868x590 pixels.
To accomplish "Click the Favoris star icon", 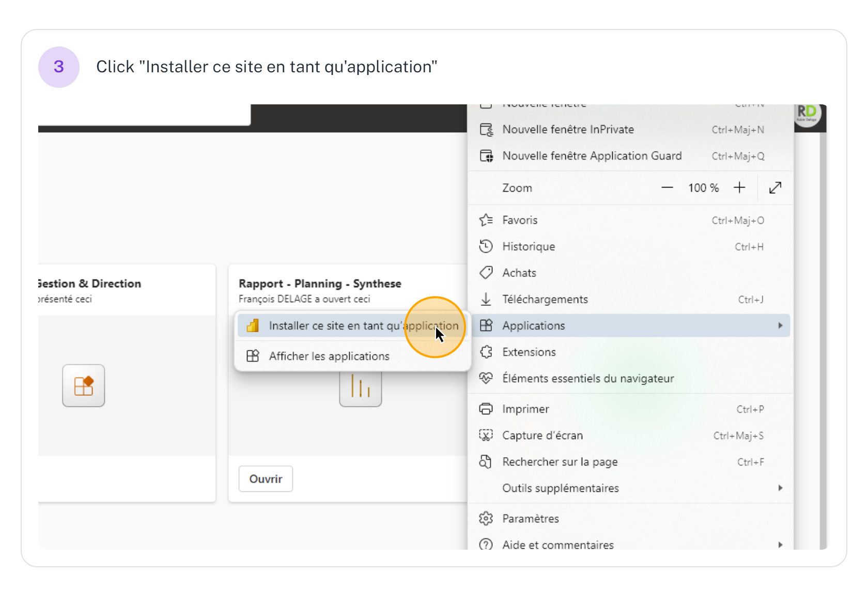I will 486,220.
